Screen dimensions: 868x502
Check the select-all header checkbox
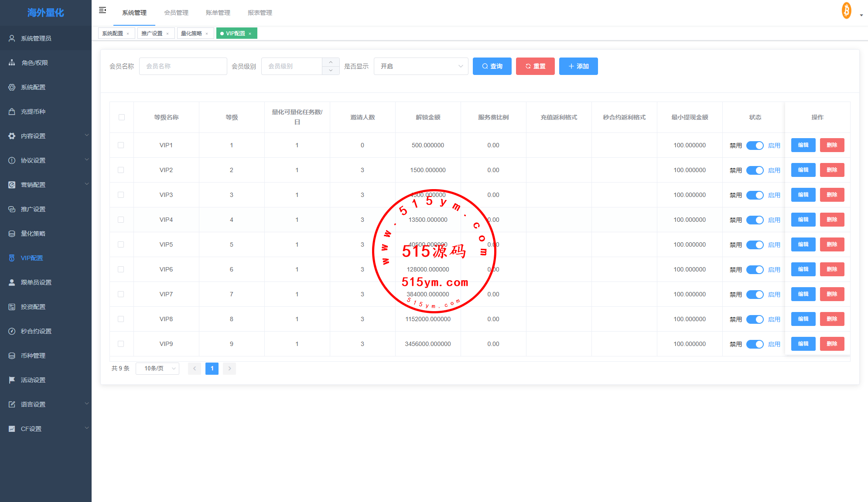[x=122, y=117]
